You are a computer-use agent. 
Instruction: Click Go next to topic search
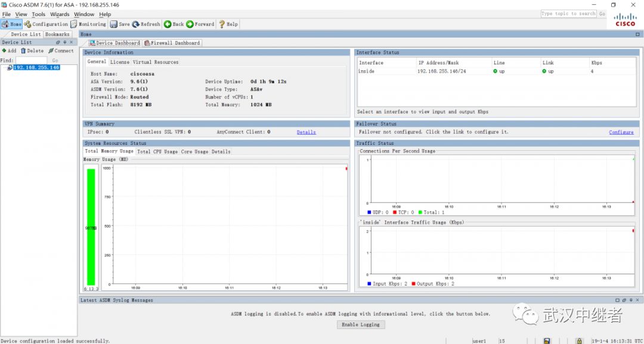[x=602, y=14]
